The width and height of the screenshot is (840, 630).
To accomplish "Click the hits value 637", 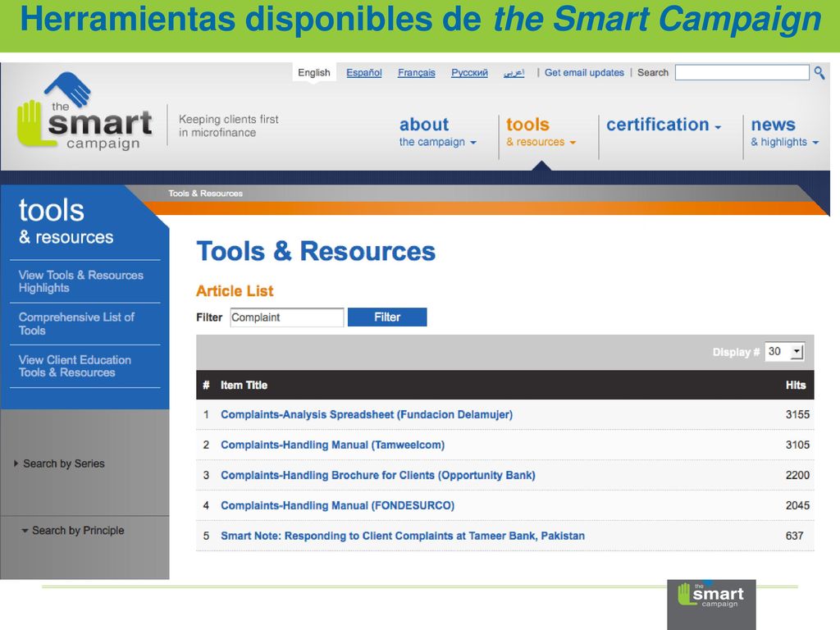I will pyautogui.click(x=794, y=536).
